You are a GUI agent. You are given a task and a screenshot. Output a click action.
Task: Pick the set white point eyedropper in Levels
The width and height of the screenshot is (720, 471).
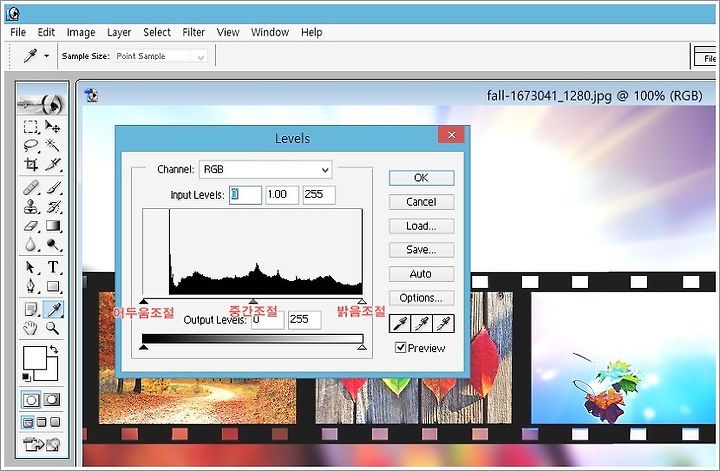coord(444,324)
